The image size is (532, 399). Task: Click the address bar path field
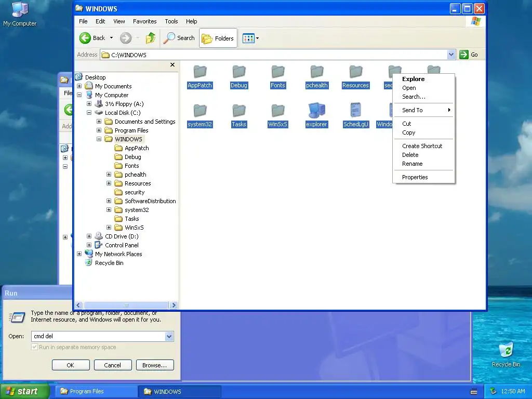pyautogui.click(x=273, y=55)
